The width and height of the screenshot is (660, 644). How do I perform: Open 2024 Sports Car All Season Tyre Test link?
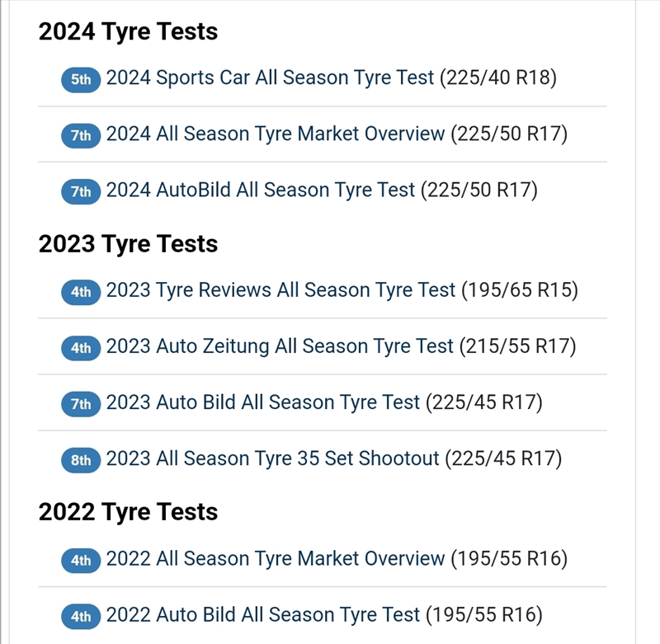[331, 78]
